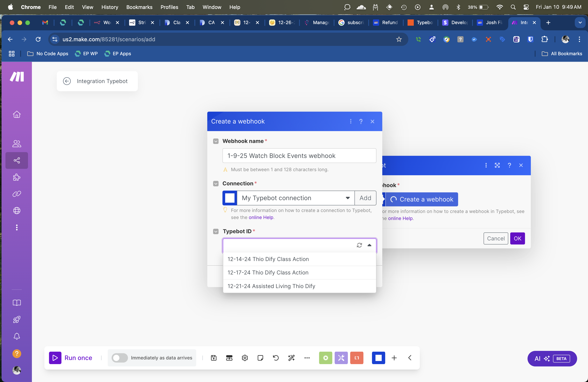Open the online Help link under Connection
The height and width of the screenshot is (382, 588).
point(261,217)
